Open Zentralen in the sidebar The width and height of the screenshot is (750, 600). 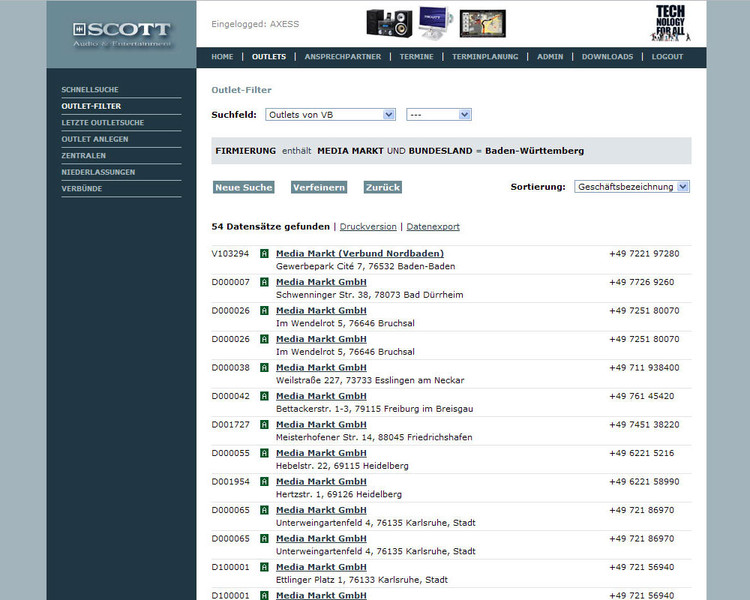pyautogui.click(x=84, y=156)
